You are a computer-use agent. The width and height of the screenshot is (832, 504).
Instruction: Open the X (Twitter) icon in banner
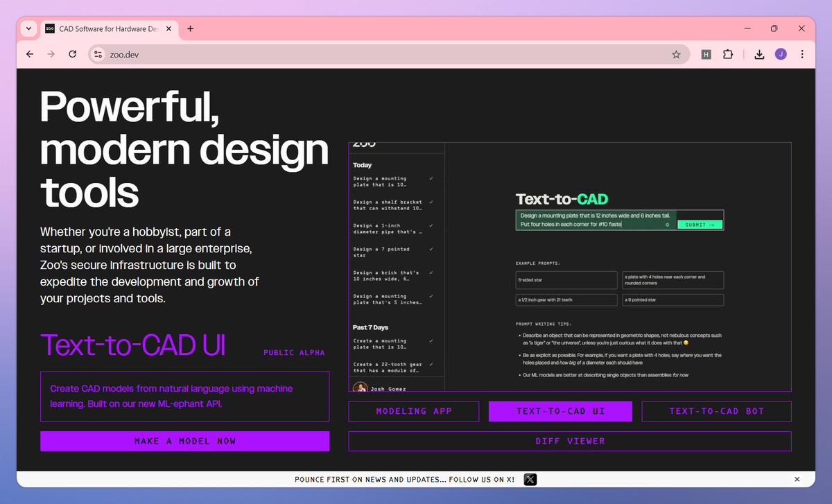(530, 479)
